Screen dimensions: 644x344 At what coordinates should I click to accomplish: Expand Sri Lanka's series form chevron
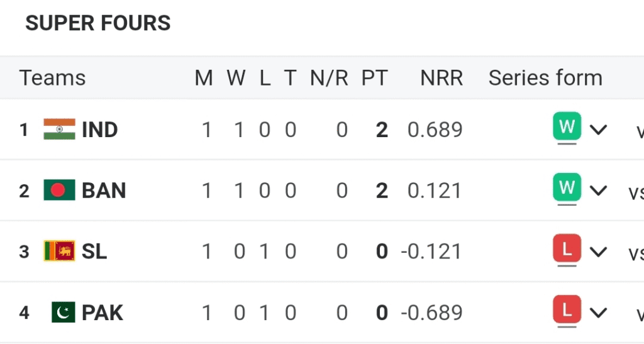[598, 252]
